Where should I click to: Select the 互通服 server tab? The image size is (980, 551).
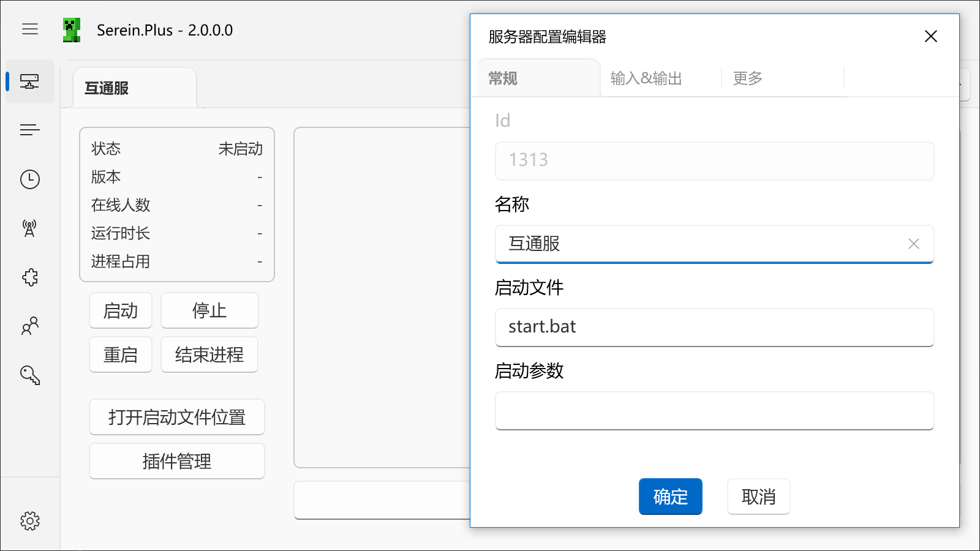click(x=135, y=88)
